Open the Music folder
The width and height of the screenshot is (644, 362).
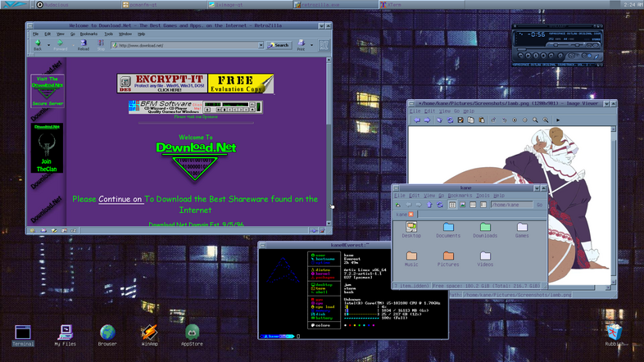[411, 259]
